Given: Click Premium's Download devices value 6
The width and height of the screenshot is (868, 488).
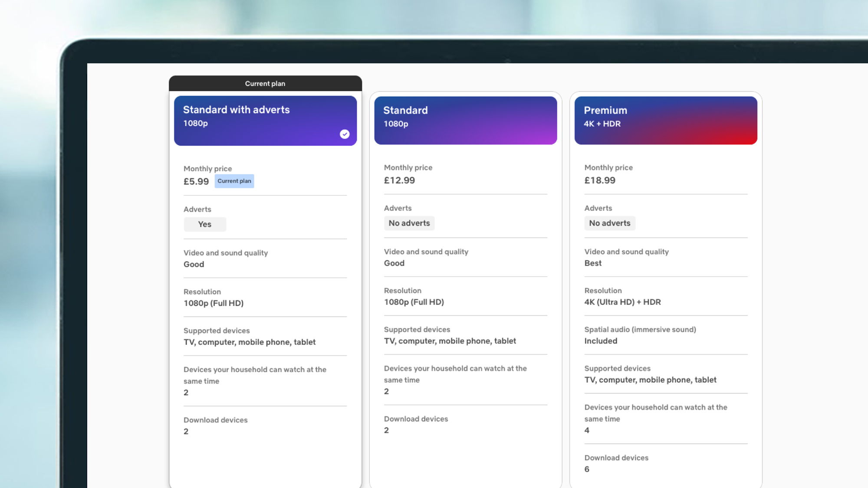Looking at the screenshot, I should tap(587, 469).
